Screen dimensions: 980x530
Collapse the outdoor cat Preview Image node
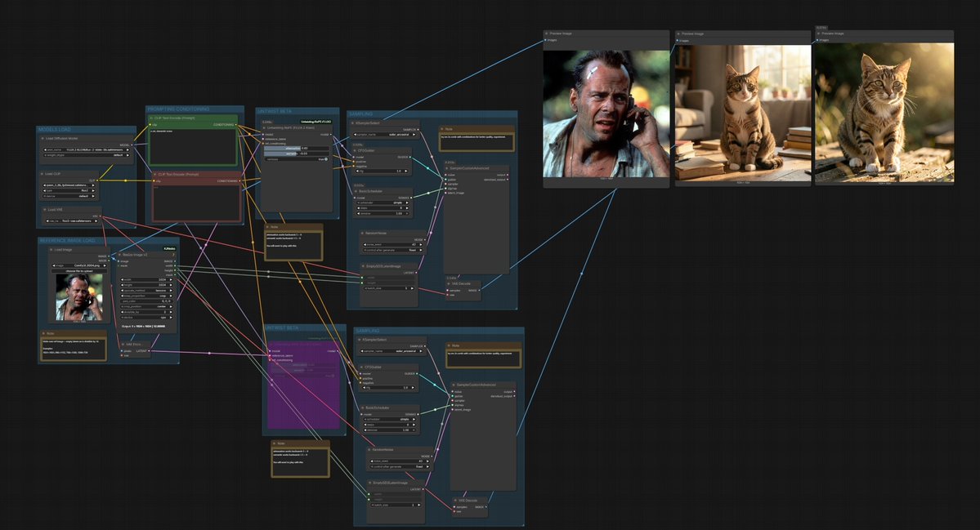[819, 33]
